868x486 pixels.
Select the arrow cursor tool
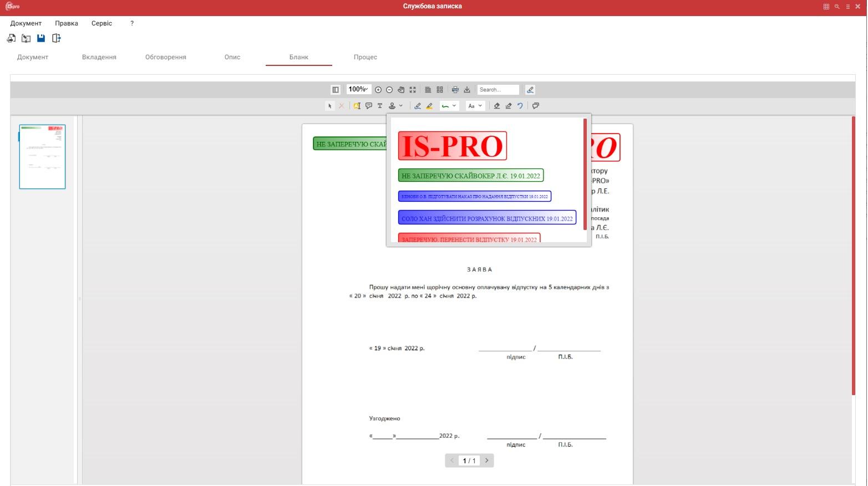[x=330, y=106]
